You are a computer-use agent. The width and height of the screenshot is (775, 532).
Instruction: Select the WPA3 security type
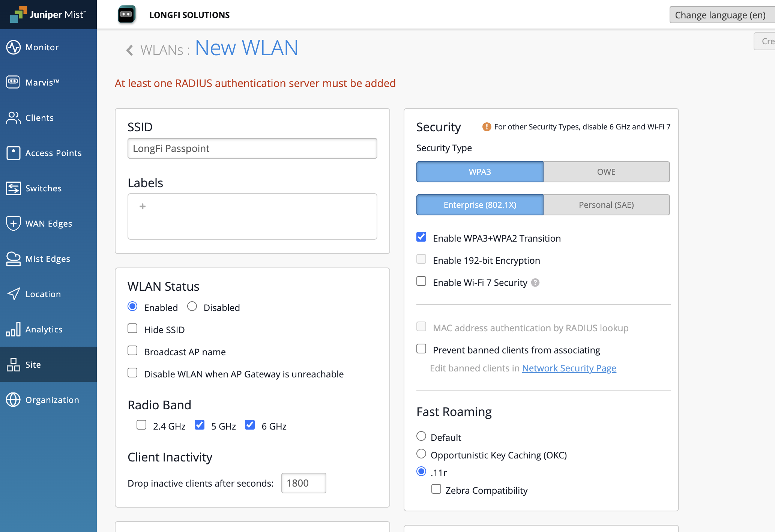480,172
